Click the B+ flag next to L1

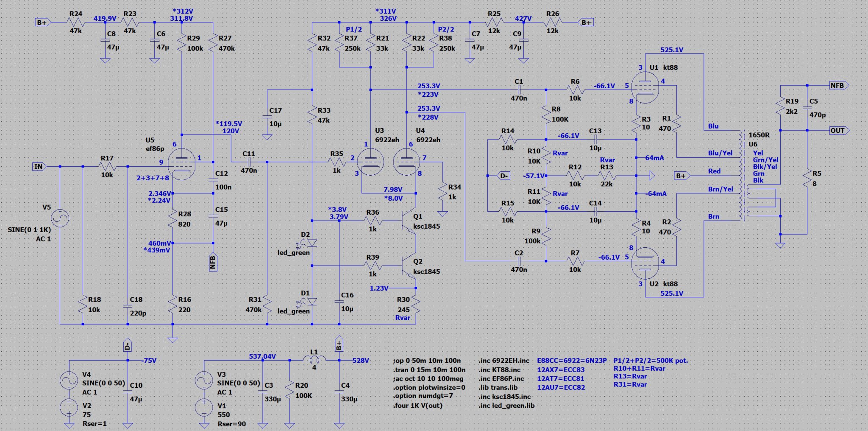tap(339, 344)
